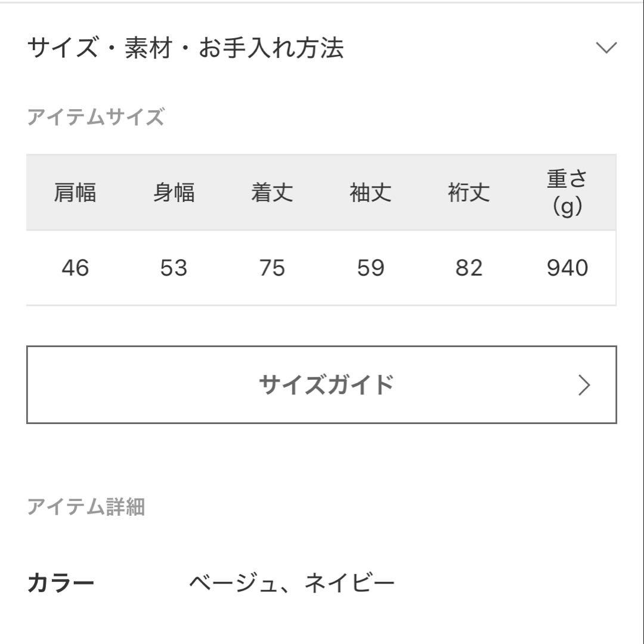Click the アイテム詳細 section heading
The width and height of the screenshot is (644, 644).
pyautogui.click(x=86, y=506)
